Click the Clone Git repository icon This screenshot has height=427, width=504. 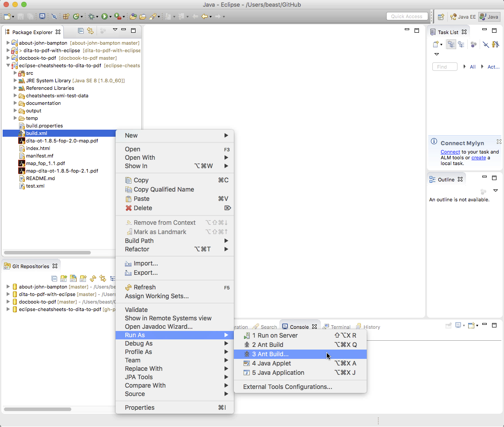click(x=73, y=278)
